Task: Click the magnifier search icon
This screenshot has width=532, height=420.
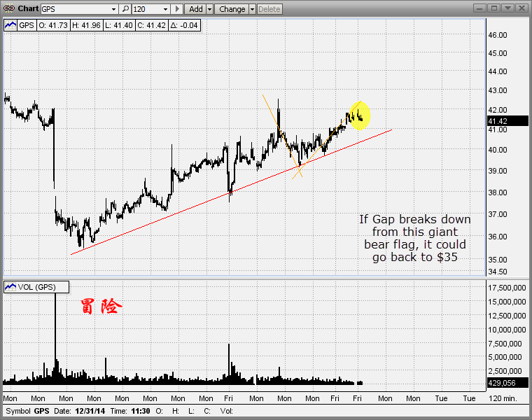Action: pyautogui.click(x=125, y=9)
